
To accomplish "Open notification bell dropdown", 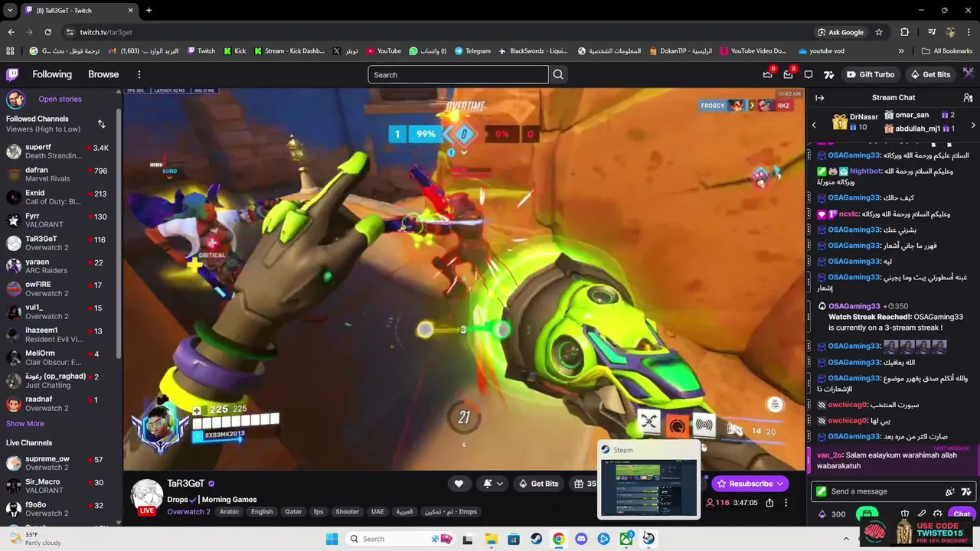I will 492,483.
